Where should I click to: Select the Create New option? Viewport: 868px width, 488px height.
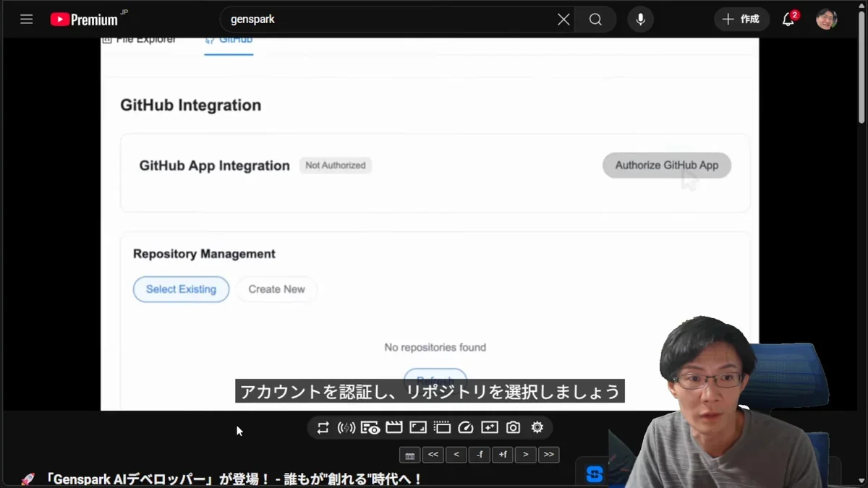click(276, 289)
